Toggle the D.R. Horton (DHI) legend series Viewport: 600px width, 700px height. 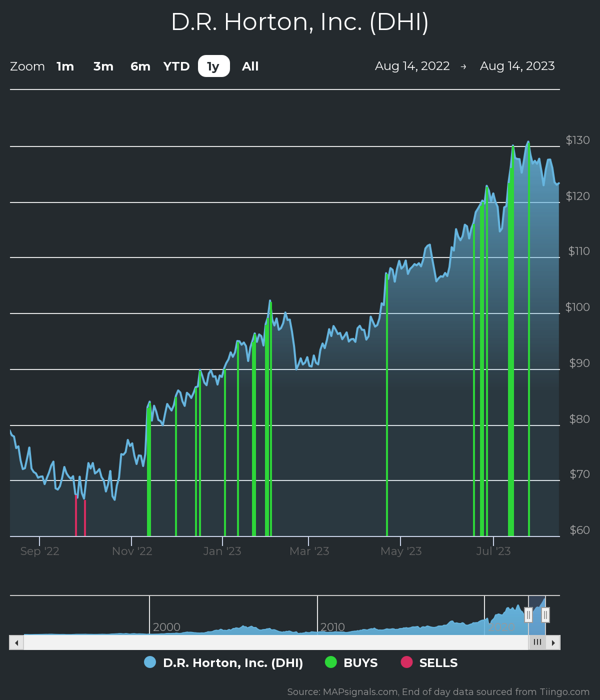tap(223, 662)
